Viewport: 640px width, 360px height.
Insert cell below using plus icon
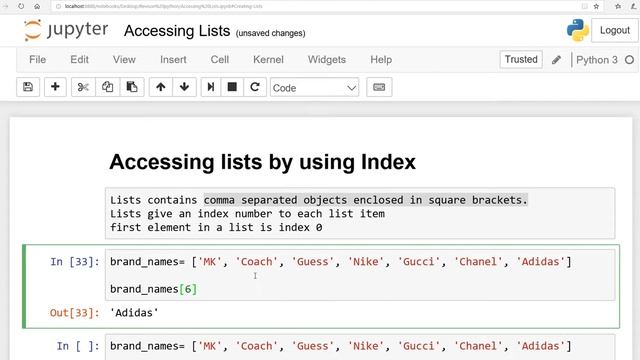(x=55, y=87)
